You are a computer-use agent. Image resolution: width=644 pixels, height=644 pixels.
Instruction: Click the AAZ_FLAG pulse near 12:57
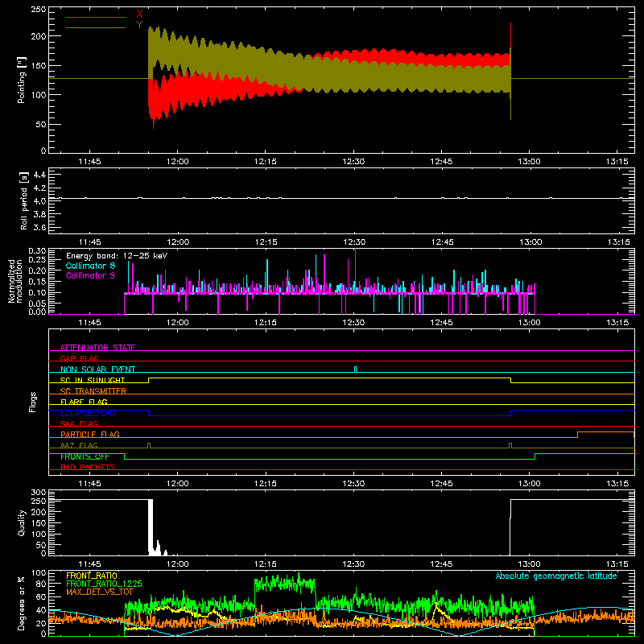click(510, 445)
